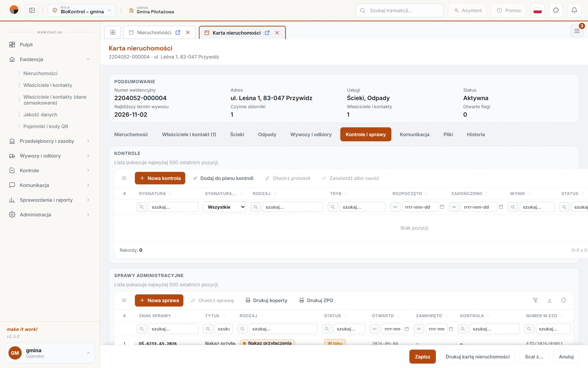Click Drukuj koperty in Sprawy toolbar

tap(267, 300)
